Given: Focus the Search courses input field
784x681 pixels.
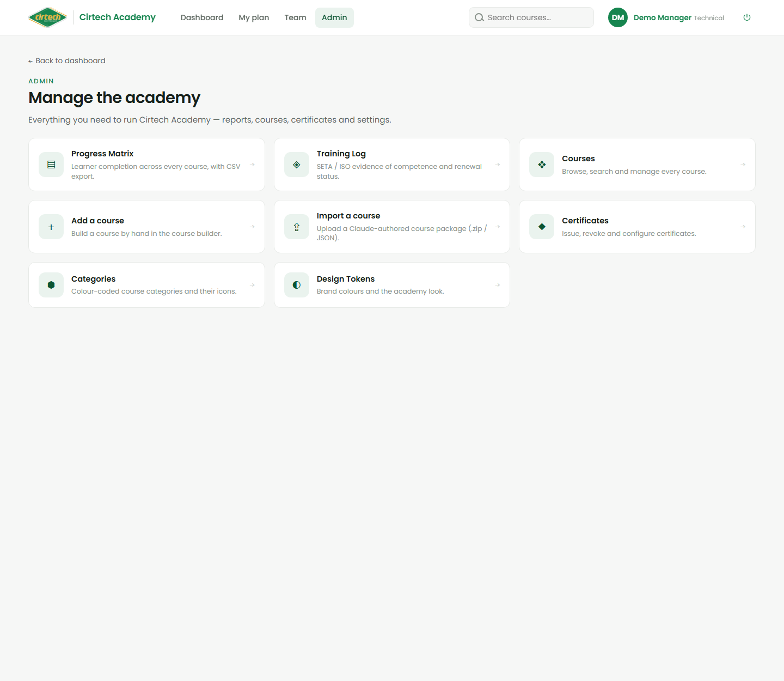Looking at the screenshot, I should [x=531, y=17].
